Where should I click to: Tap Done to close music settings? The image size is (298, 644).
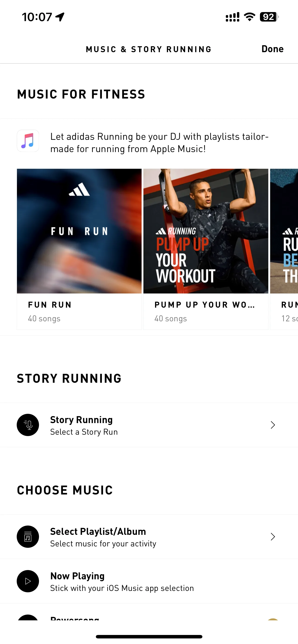(x=272, y=49)
